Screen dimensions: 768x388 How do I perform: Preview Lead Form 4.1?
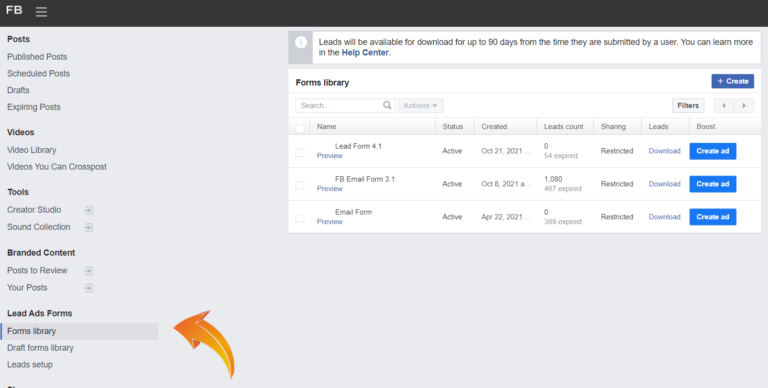[x=329, y=156]
